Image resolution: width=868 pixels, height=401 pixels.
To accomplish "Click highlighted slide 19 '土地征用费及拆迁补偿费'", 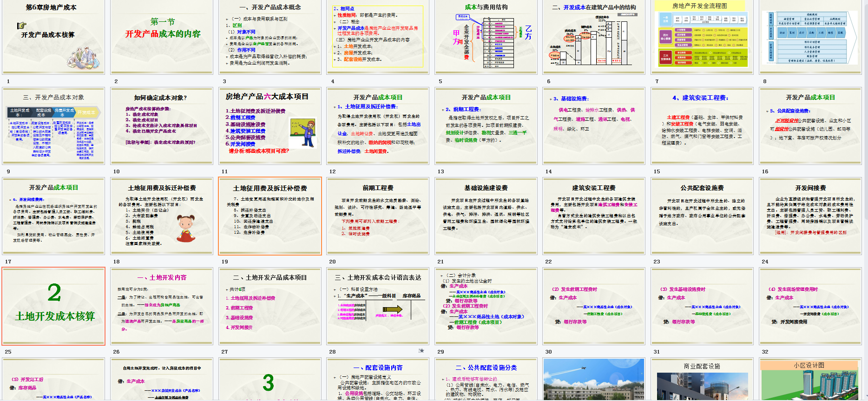I will pyautogui.click(x=270, y=216).
